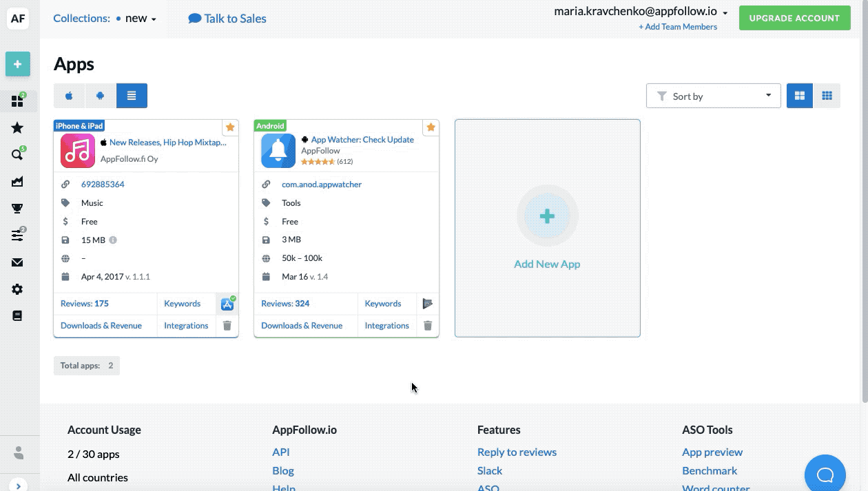Click Add Team Members link
Viewport: 868px width, 491px height.
coord(678,27)
